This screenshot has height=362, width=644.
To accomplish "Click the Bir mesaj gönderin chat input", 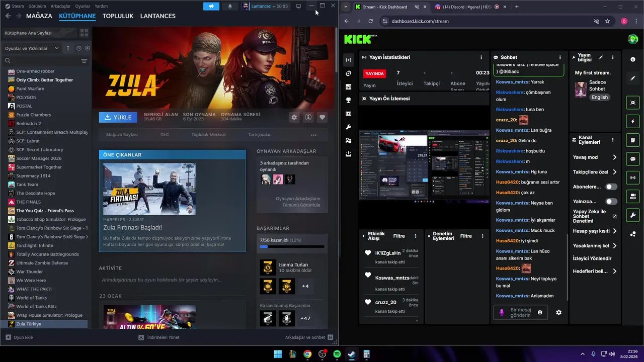I will click(x=520, y=312).
